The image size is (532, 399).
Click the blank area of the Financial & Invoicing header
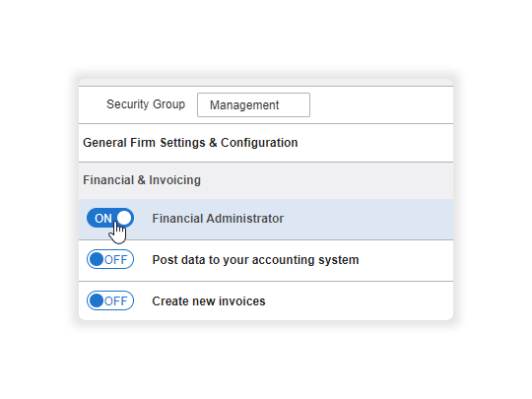[x=326, y=180]
